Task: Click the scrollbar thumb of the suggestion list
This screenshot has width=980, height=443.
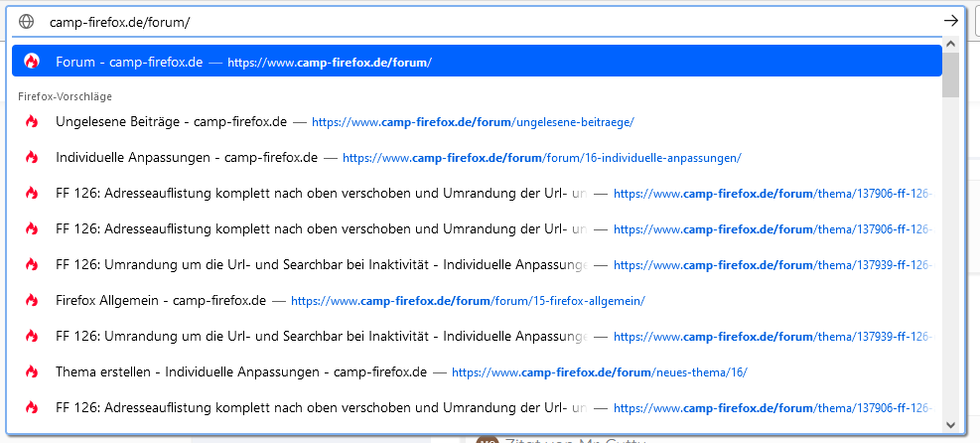Action: point(951,75)
